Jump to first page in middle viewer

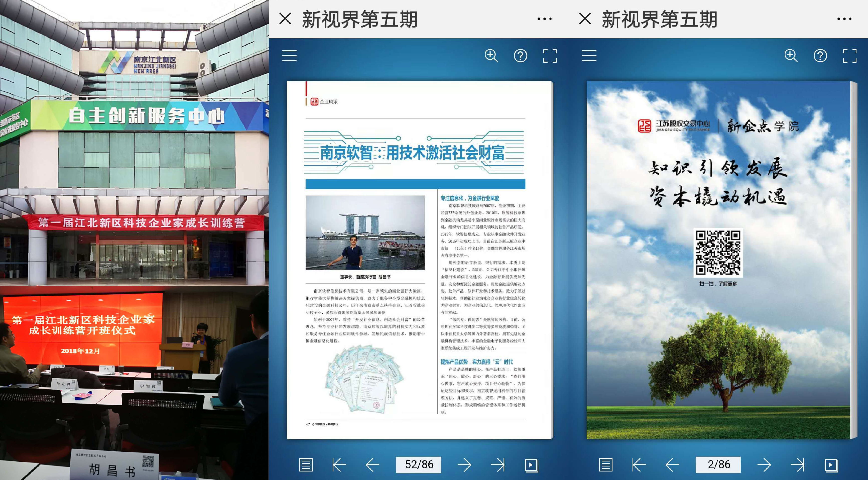coord(339,465)
